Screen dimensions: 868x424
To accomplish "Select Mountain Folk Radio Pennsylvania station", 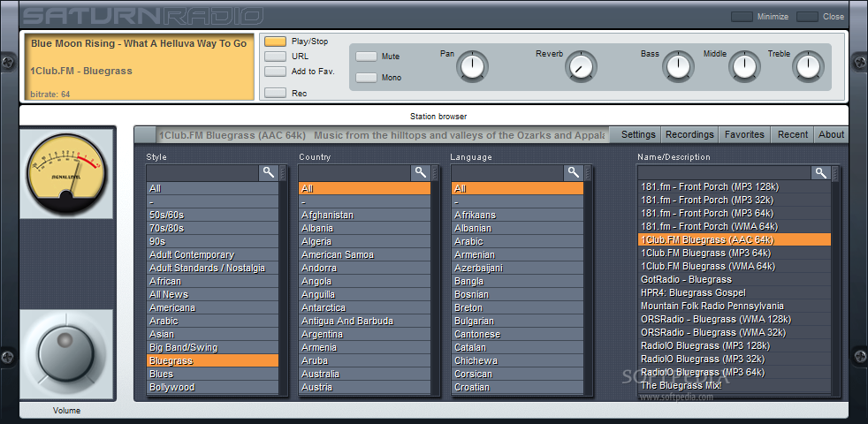I will [x=734, y=307].
